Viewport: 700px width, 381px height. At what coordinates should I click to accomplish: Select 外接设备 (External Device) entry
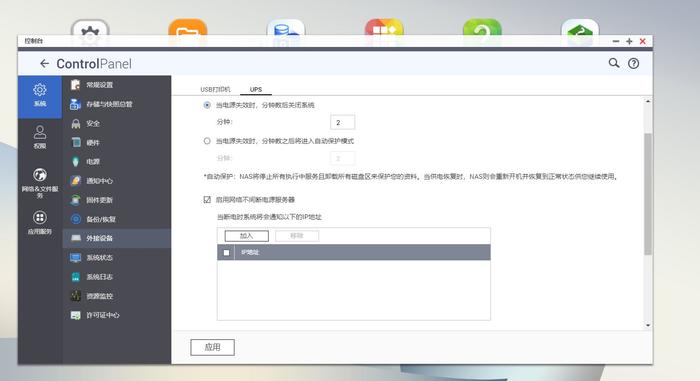point(116,239)
